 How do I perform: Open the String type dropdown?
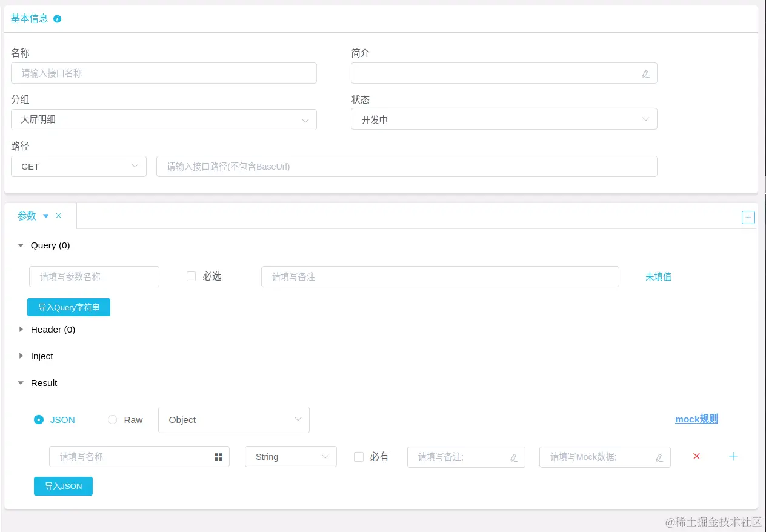coord(291,457)
